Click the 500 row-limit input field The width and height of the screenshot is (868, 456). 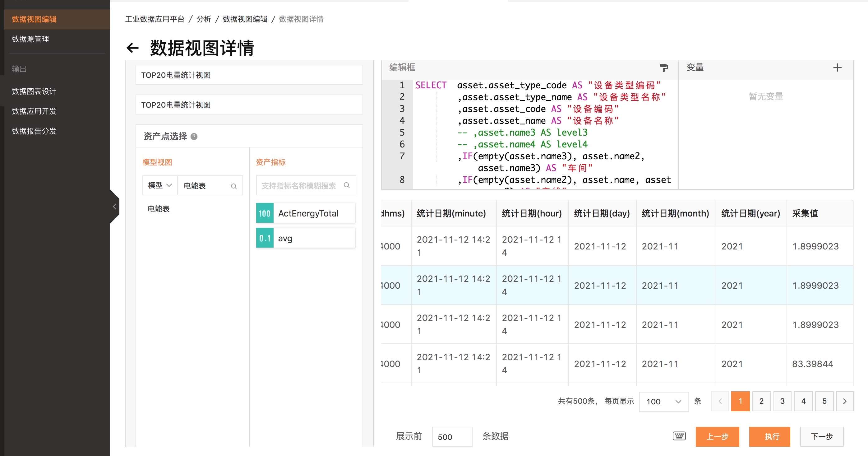click(x=452, y=437)
